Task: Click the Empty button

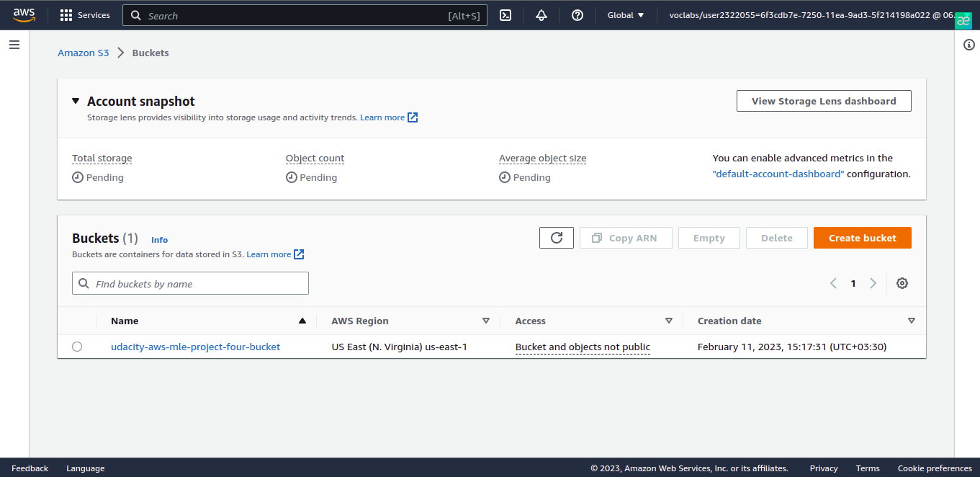Action: [709, 238]
